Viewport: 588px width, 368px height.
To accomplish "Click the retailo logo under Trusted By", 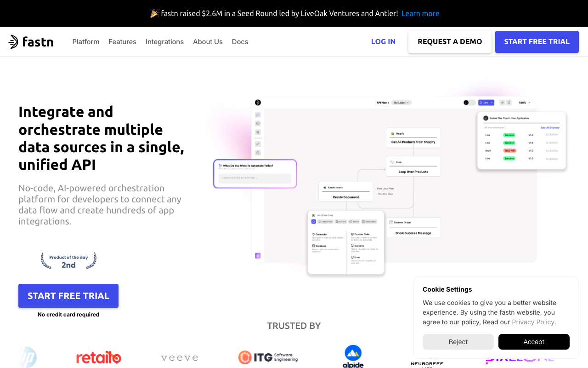I will [x=98, y=357].
